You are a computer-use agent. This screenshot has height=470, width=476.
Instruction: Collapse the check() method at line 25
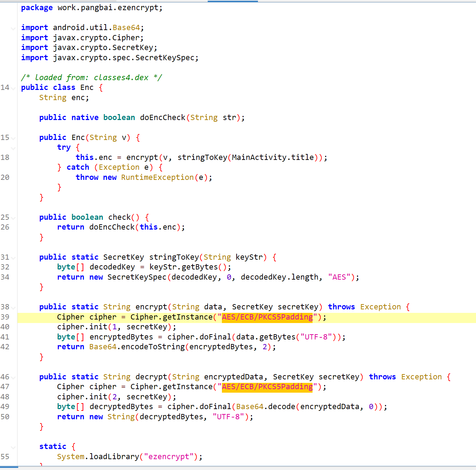13,218
